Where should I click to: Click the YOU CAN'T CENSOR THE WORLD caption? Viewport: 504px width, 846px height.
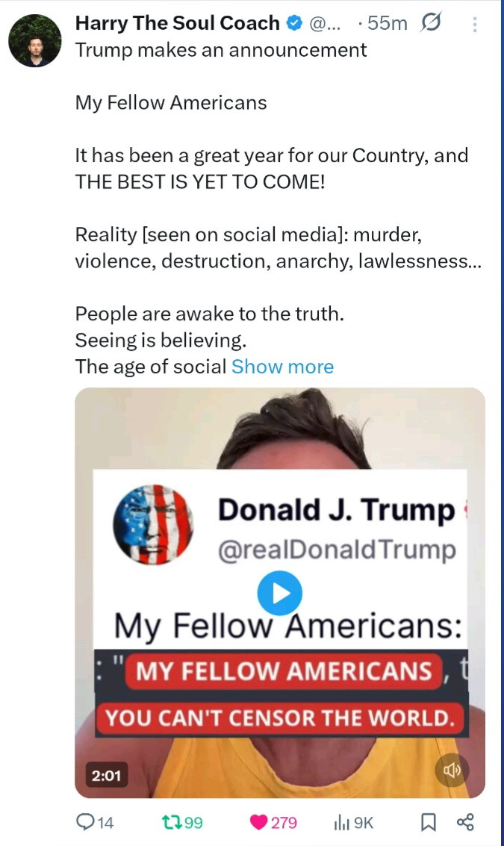(280, 718)
